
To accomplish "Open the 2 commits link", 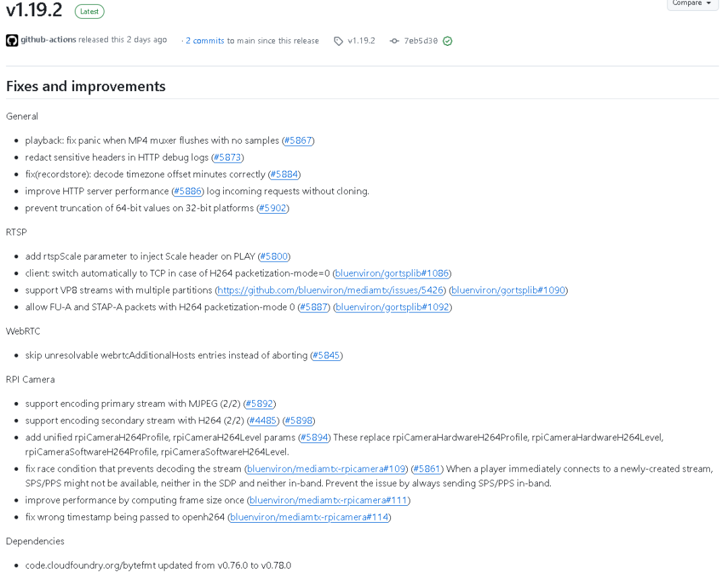I will (x=205, y=41).
